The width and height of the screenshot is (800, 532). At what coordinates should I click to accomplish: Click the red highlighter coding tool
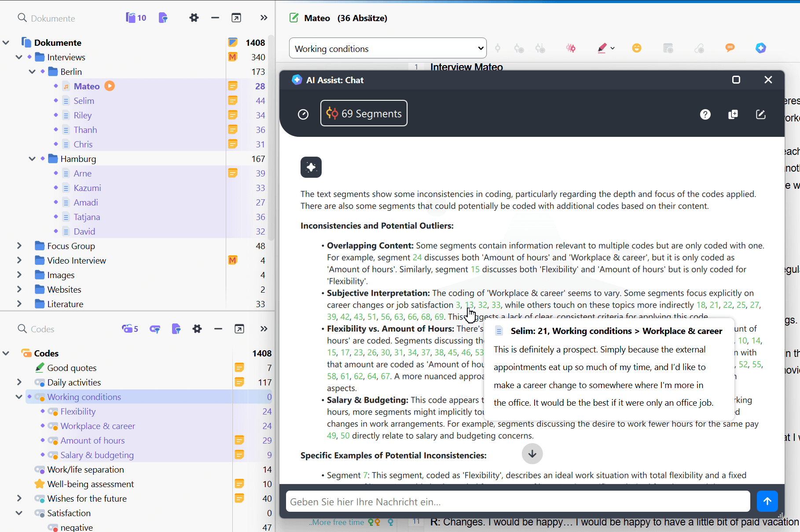(x=602, y=48)
